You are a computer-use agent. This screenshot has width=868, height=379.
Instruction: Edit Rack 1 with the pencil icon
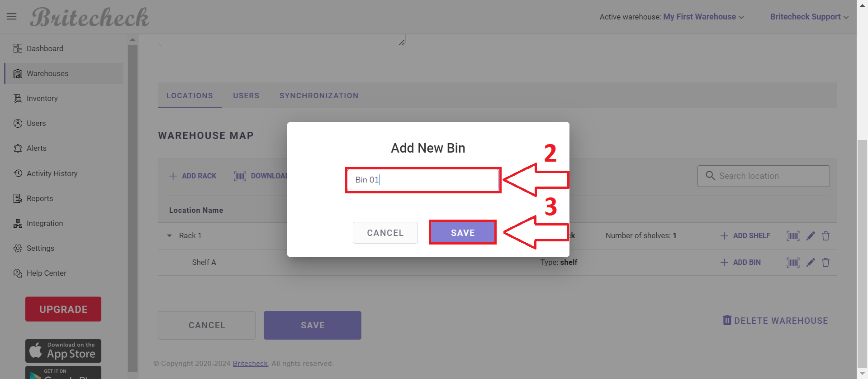tap(811, 236)
